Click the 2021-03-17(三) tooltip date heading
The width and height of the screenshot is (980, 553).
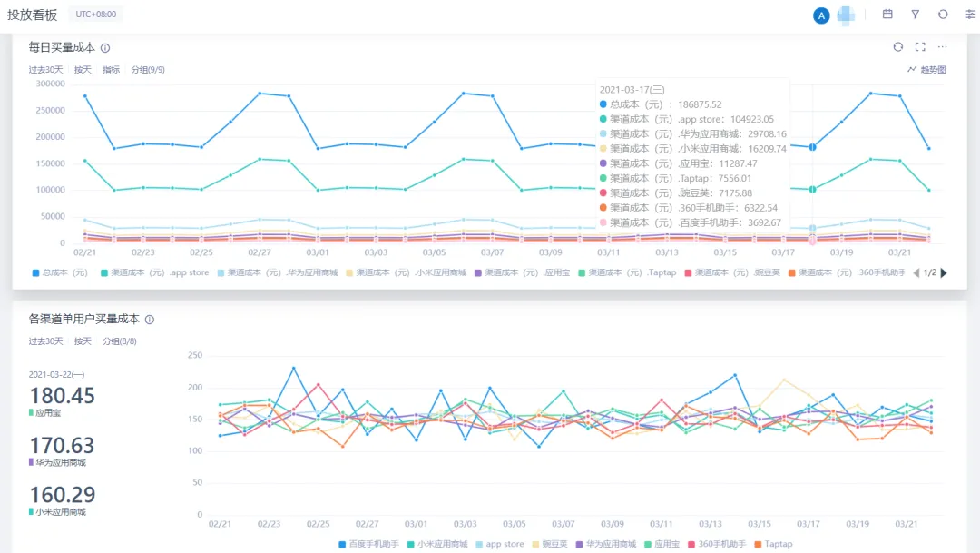(632, 90)
